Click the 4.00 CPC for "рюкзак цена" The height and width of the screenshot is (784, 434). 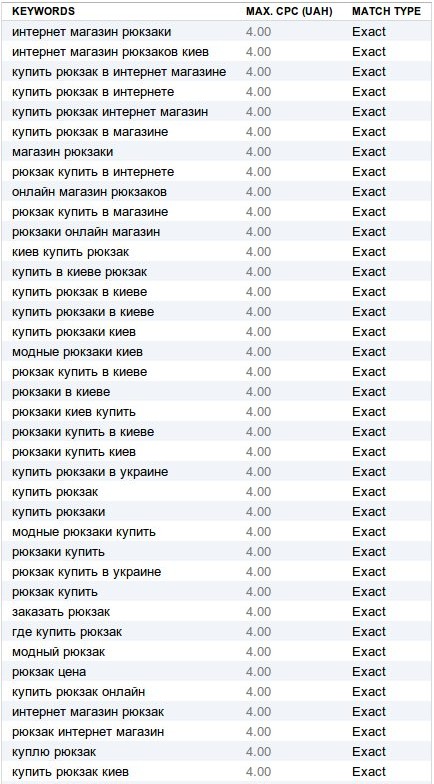point(258,672)
